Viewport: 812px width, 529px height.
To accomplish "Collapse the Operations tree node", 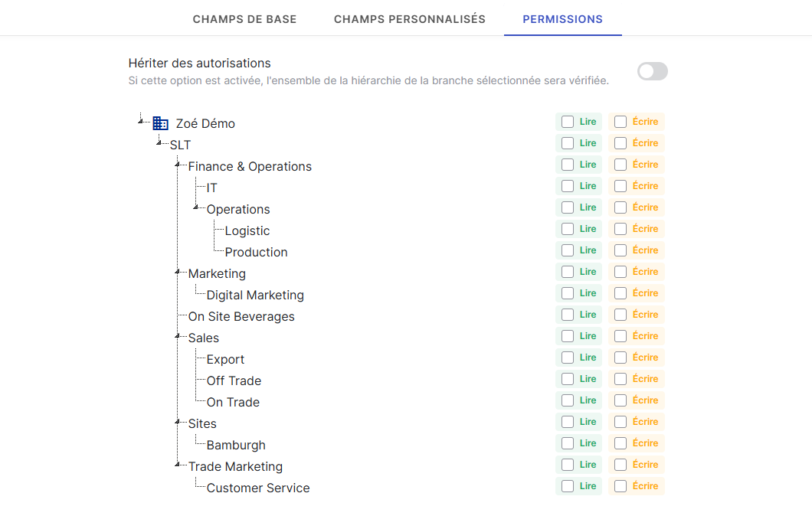I will coord(196,206).
